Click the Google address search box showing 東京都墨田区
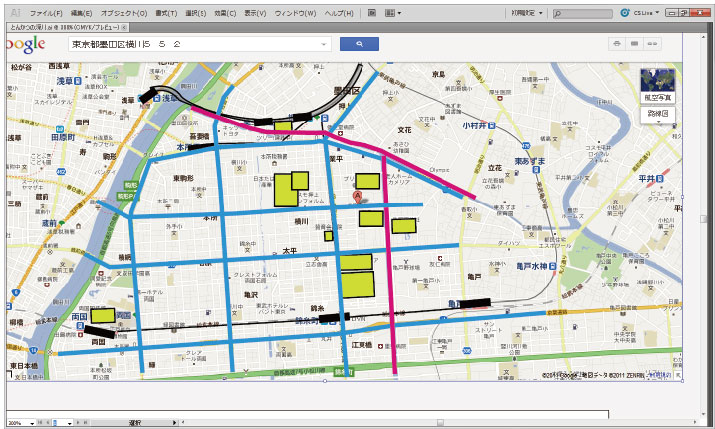 [x=200, y=44]
